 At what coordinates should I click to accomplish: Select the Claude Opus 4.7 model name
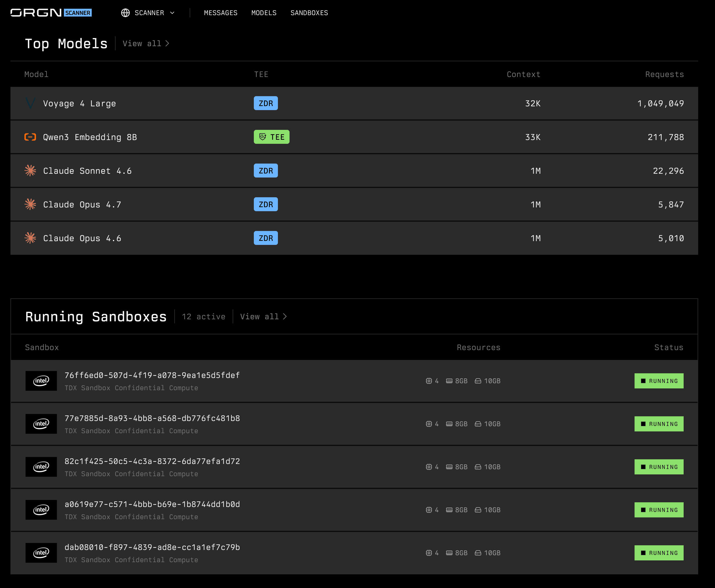click(82, 205)
